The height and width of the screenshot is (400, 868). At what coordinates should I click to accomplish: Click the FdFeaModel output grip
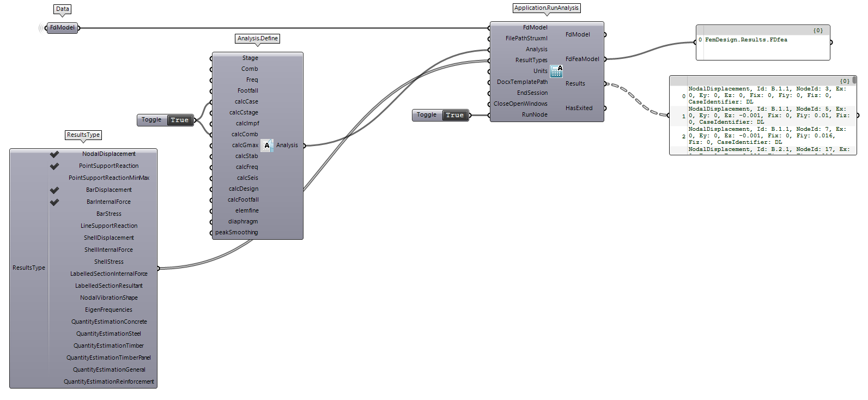tap(605, 59)
